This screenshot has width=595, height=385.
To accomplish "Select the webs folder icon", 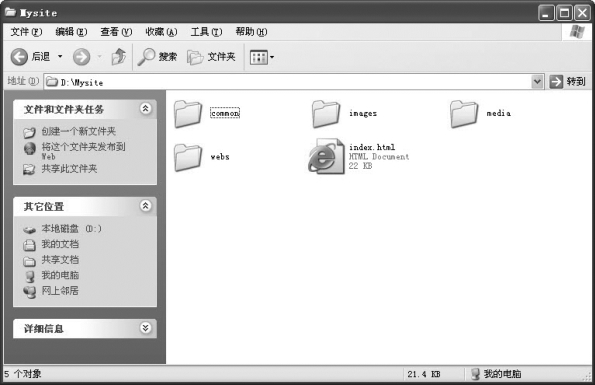I will point(188,157).
